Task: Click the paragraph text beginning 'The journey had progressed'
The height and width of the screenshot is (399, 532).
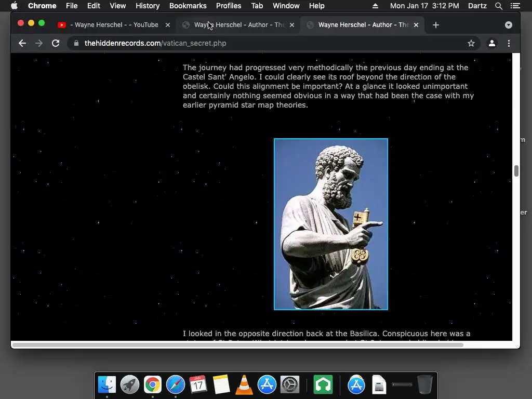Action: point(328,86)
